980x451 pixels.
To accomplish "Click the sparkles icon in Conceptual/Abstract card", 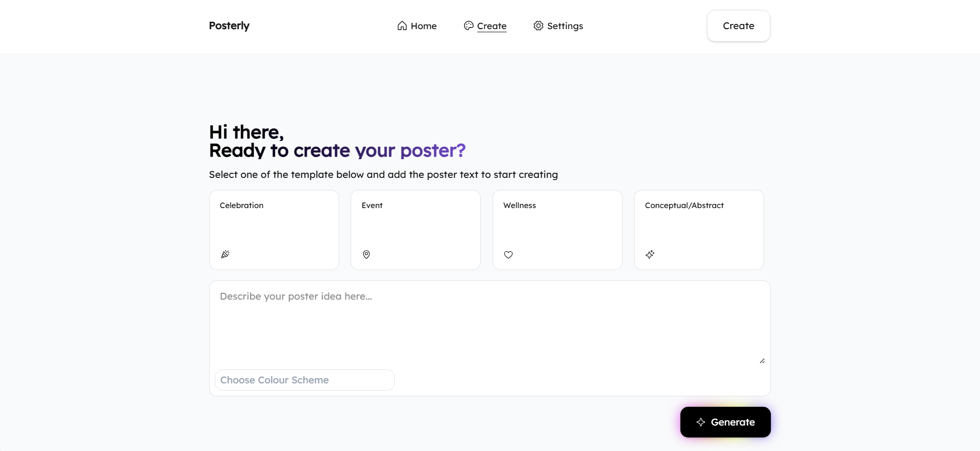I will pos(650,254).
